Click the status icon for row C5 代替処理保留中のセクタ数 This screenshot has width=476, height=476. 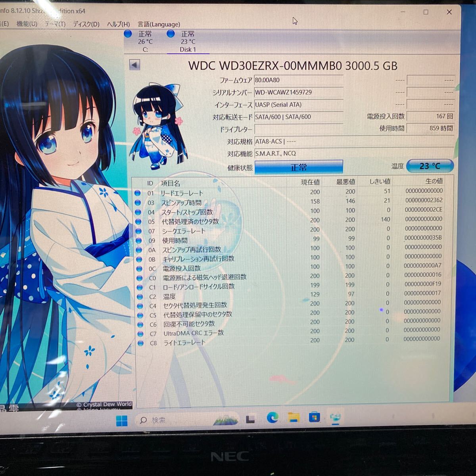coord(140,315)
